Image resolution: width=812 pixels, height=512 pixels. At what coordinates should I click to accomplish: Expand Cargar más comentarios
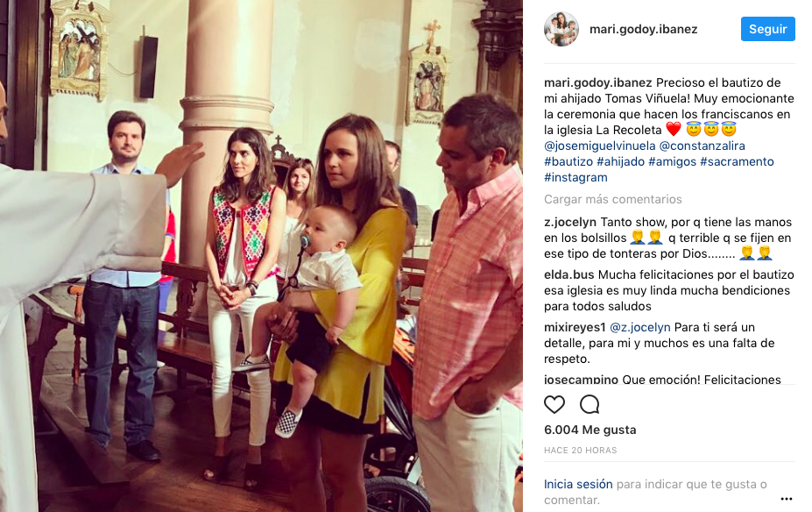[x=612, y=200]
